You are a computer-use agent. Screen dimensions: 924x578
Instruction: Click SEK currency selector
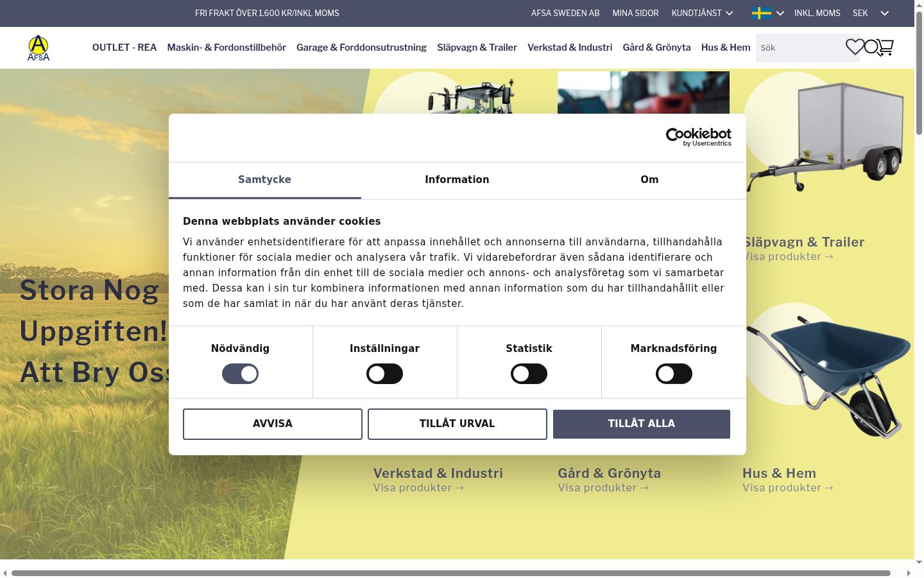pos(860,13)
